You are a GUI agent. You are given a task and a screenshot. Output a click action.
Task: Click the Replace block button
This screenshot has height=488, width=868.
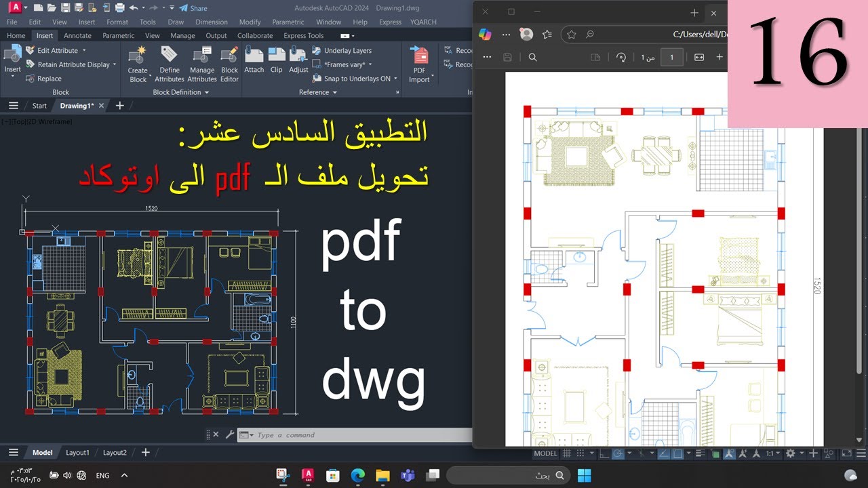[43, 79]
